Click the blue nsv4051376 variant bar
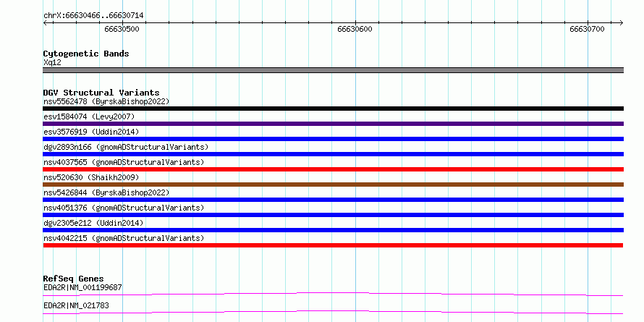Screen dimensions: 644x322 (x=334, y=215)
